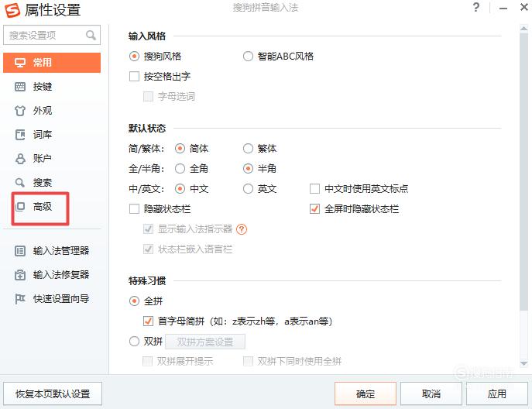This screenshot has height=409, width=532.
Task: Click the keyboard icon beside 按键
Action: (x=20, y=87)
